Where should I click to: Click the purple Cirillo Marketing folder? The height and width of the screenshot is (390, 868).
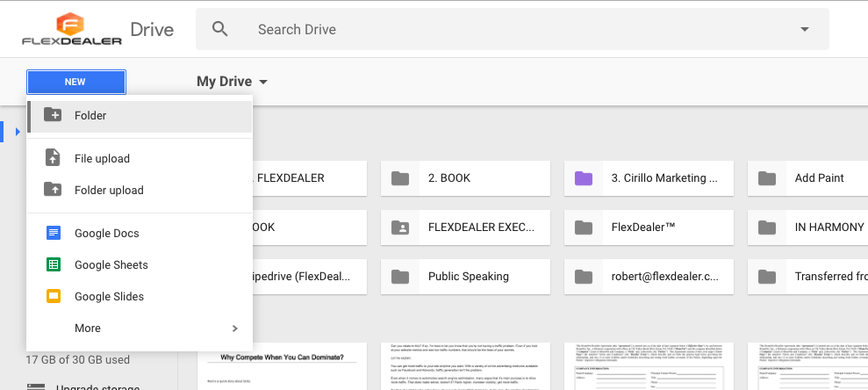pos(648,178)
